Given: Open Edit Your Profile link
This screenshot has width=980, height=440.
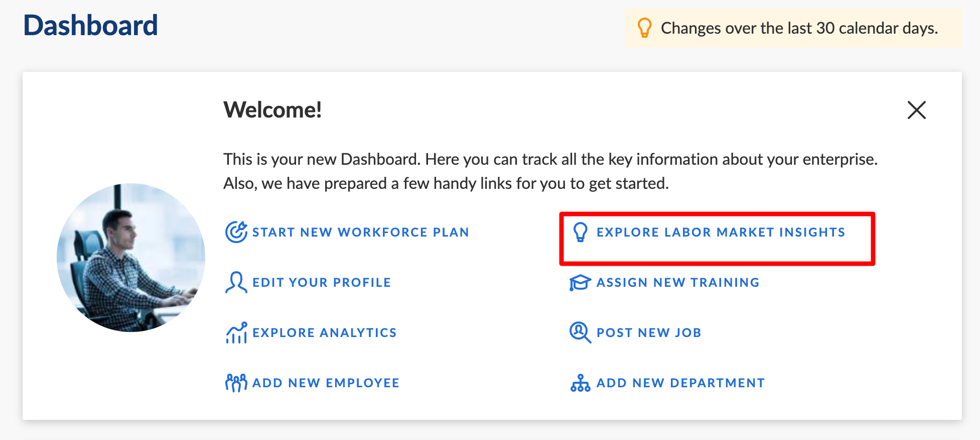Looking at the screenshot, I should pyautogui.click(x=321, y=282).
